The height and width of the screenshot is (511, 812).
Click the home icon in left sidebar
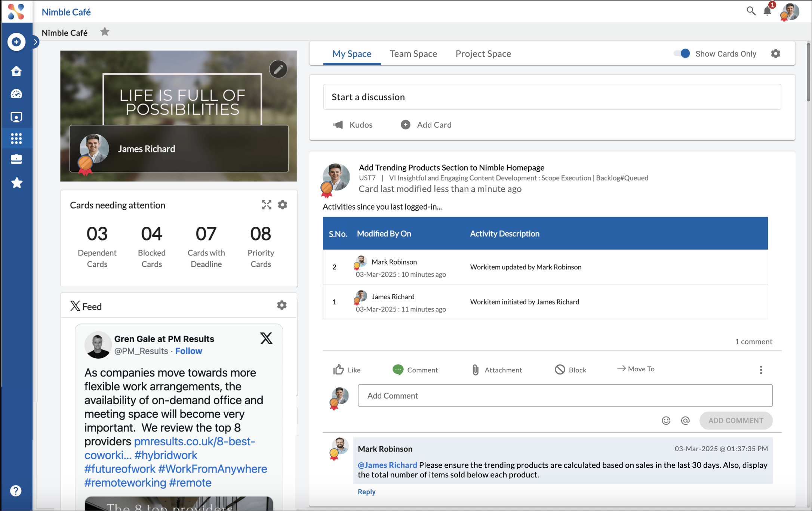[16, 71]
